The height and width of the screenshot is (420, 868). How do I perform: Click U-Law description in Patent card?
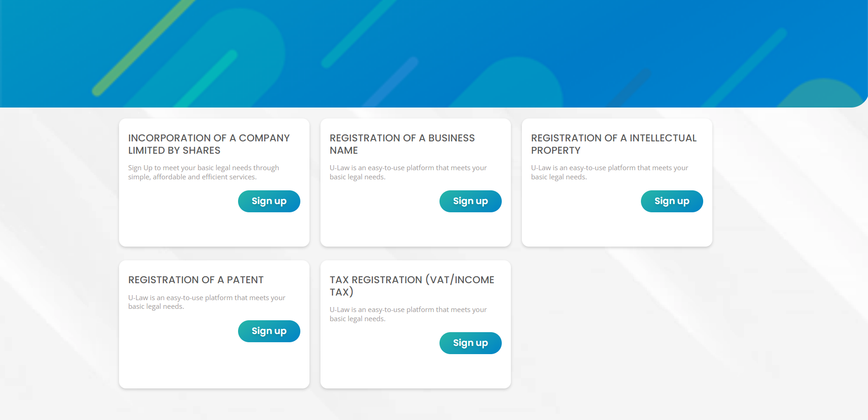(x=206, y=302)
